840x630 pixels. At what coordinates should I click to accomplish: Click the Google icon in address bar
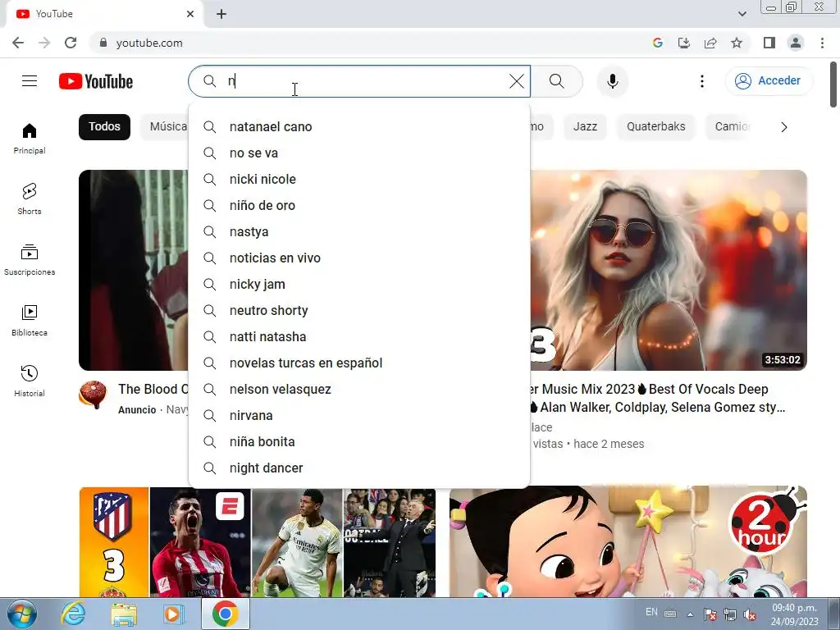(x=657, y=43)
